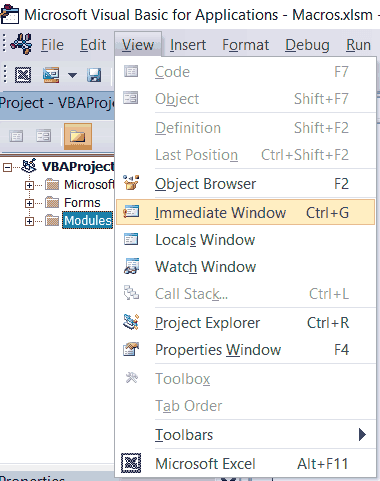This screenshot has height=481, width=380.
Task: Expand the Modules folder
Action: (29, 221)
